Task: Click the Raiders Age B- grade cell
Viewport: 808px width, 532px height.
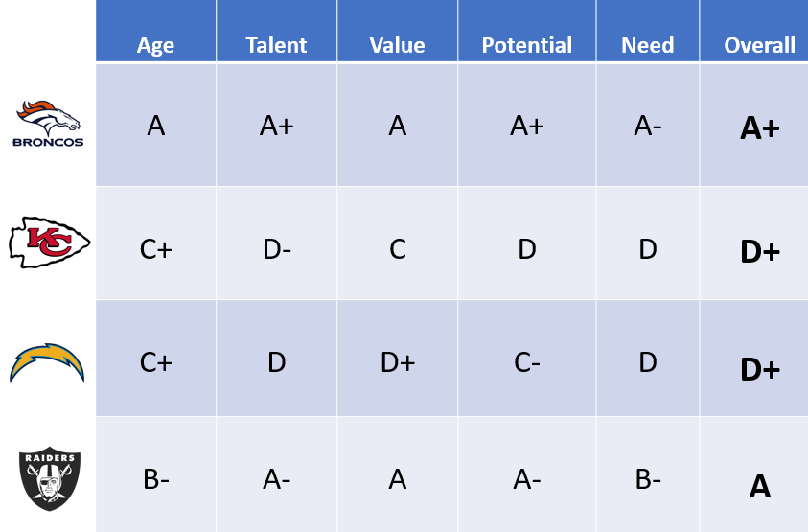Action: (155, 474)
